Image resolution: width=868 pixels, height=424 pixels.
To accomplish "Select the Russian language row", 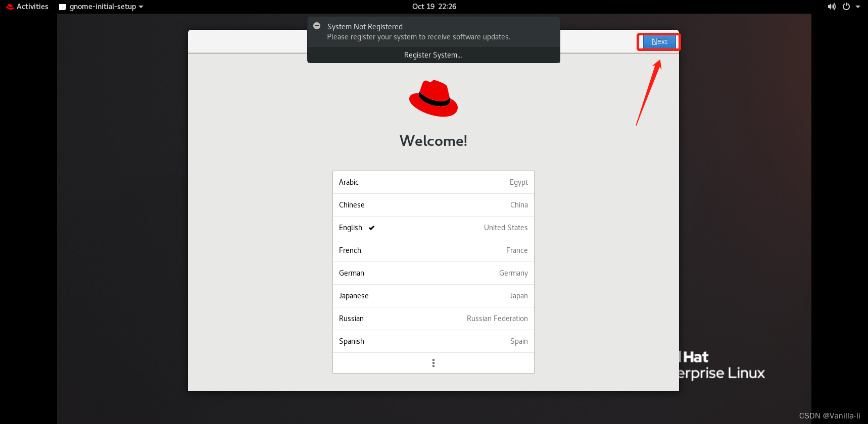I will [433, 319].
